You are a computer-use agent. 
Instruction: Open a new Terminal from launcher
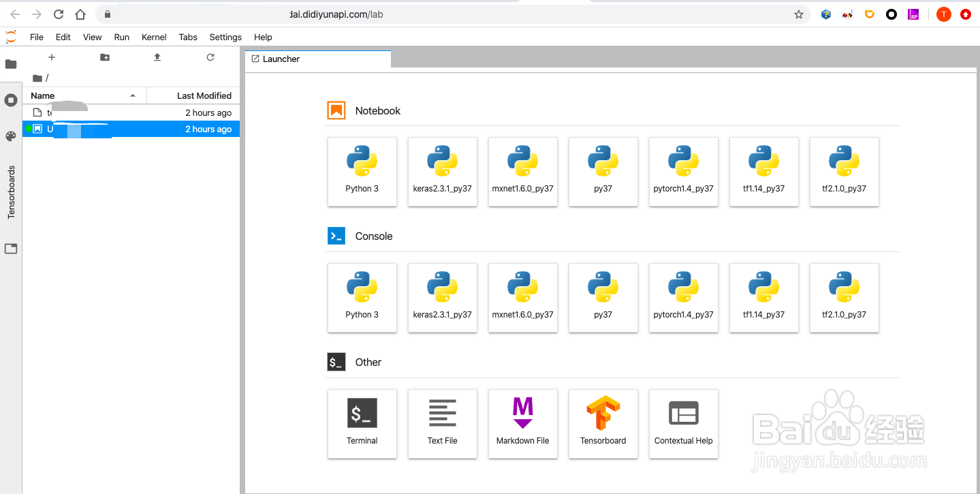(x=362, y=423)
